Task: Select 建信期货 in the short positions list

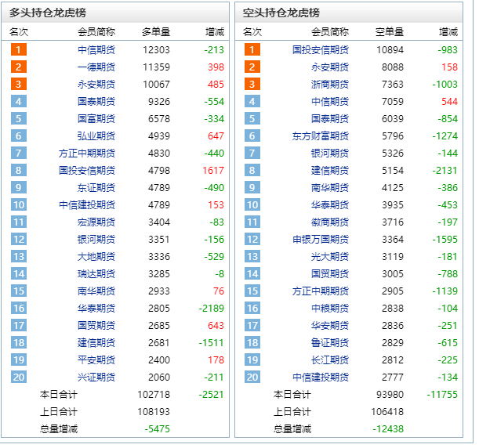Action: pyautogui.click(x=330, y=171)
